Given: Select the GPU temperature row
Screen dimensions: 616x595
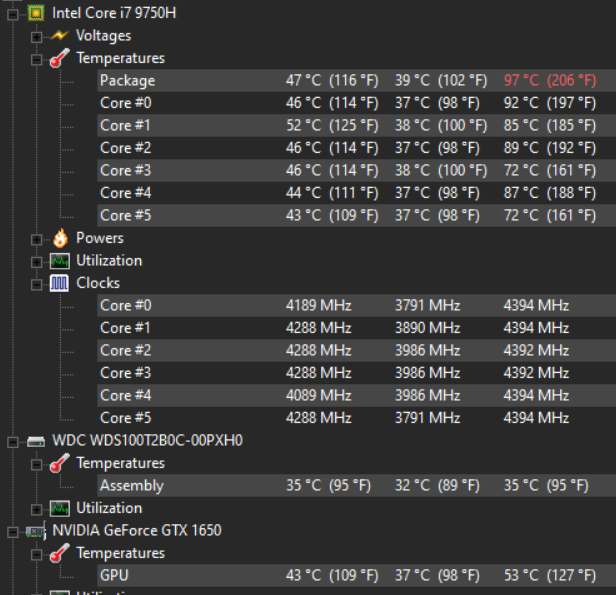Looking at the screenshot, I should pos(356,576).
